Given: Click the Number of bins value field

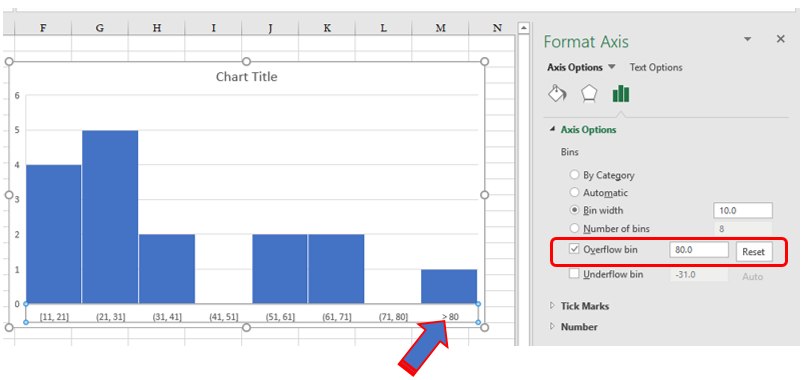Looking at the screenshot, I should (x=743, y=229).
